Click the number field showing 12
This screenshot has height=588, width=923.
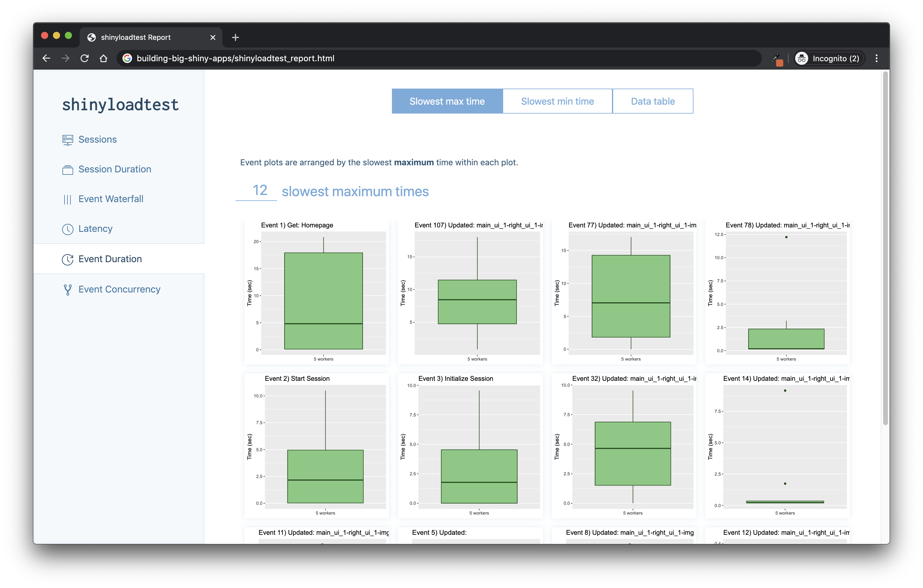pyautogui.click(x=256, y=191)
